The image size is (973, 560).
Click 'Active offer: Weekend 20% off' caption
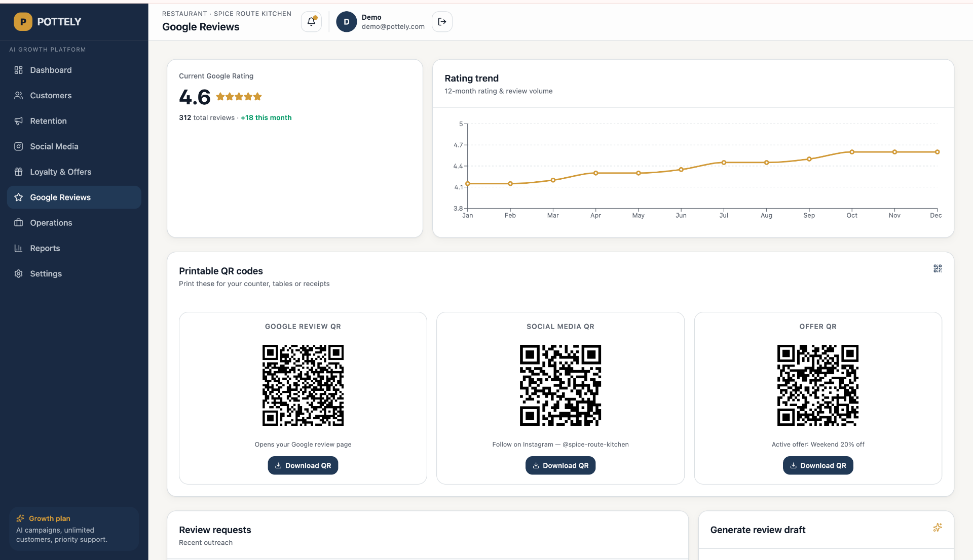click(818, 445)
